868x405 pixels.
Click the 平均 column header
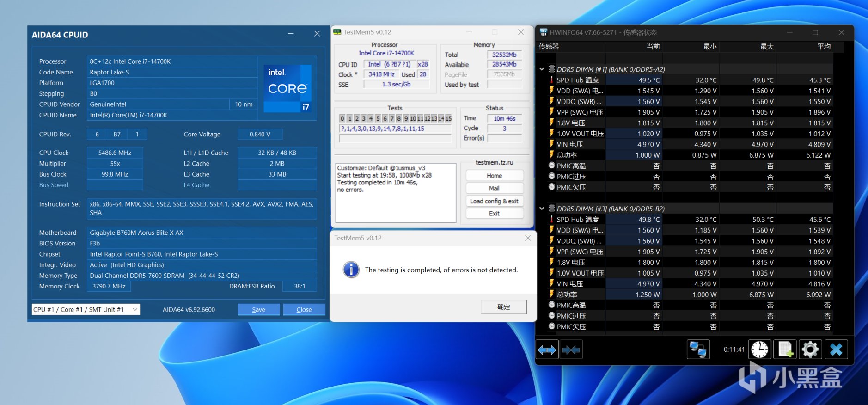point(824,47)
